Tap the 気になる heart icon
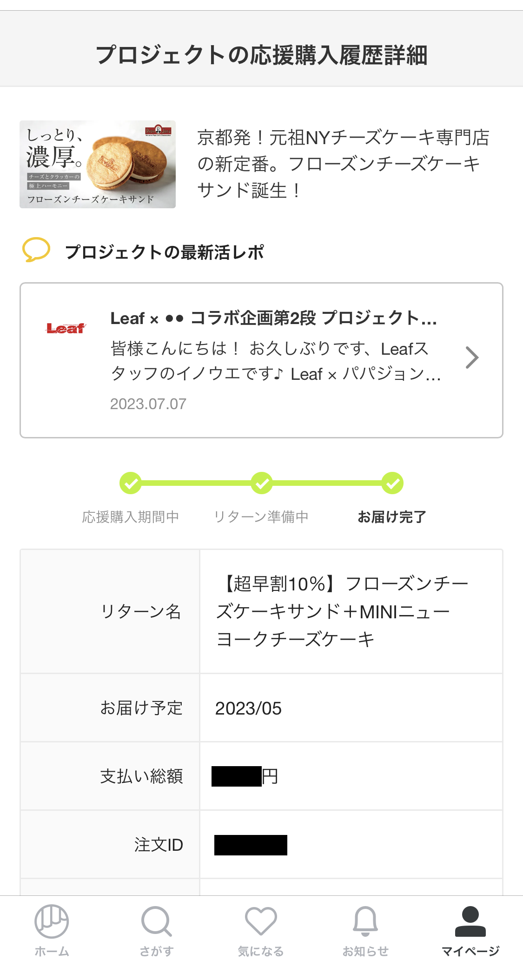This screenshot has height=980, width=523. 261,921
